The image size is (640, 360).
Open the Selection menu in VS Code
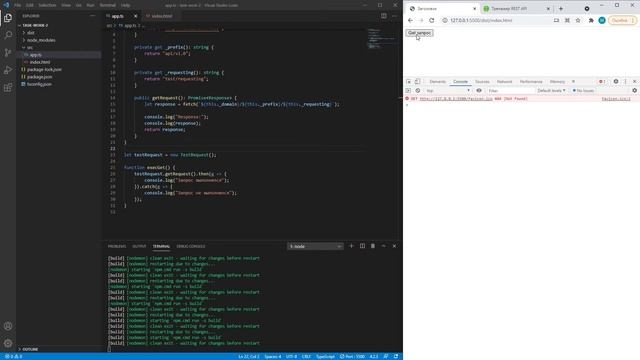tap(47, 5)
